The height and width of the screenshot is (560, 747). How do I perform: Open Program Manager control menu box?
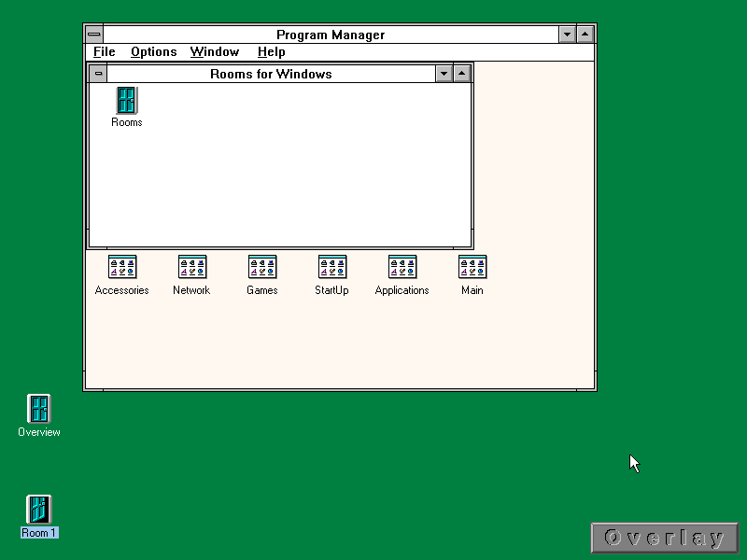[x=94, y=35]
